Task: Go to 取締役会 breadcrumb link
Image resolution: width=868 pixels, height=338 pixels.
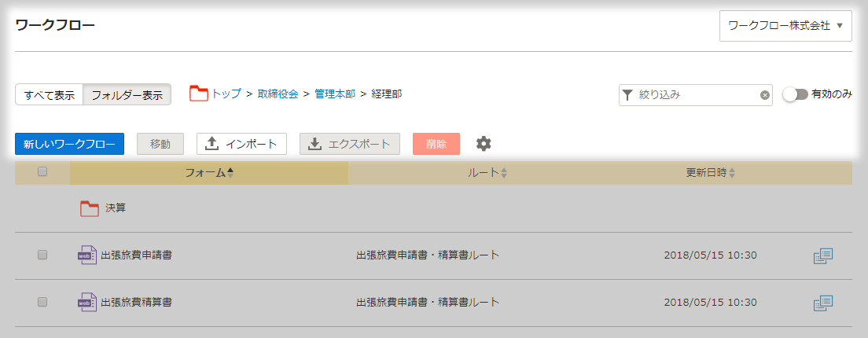Action: click(278, 94)
